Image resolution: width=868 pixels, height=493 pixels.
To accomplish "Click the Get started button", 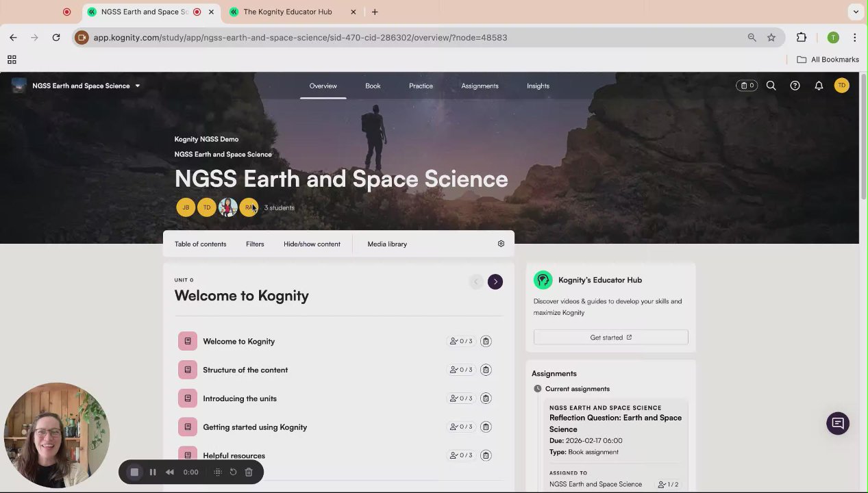I will pyautogui.click(x=610, y=337).
